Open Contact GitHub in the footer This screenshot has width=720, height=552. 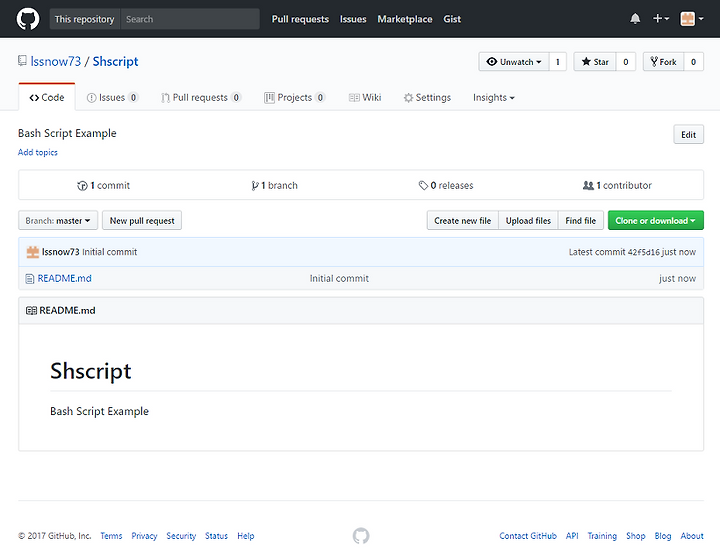pos(528,536)
